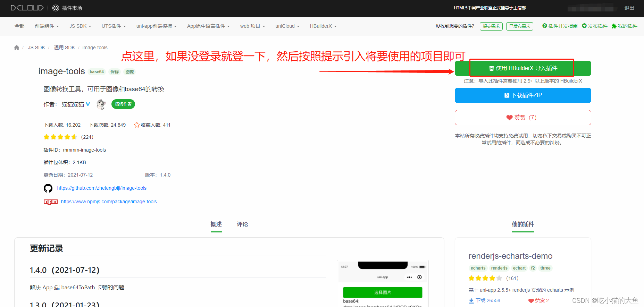This screenshot has width=644, height=307.
Task: Open the uni-app前端模板 dropdown
Action: pos(157,26)
